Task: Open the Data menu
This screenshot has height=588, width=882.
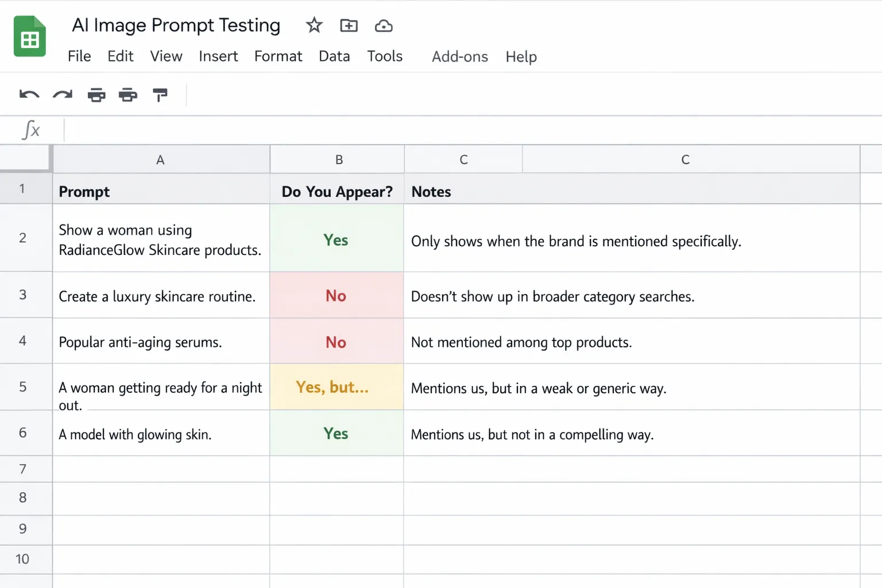Action: [x=334, y=56]
